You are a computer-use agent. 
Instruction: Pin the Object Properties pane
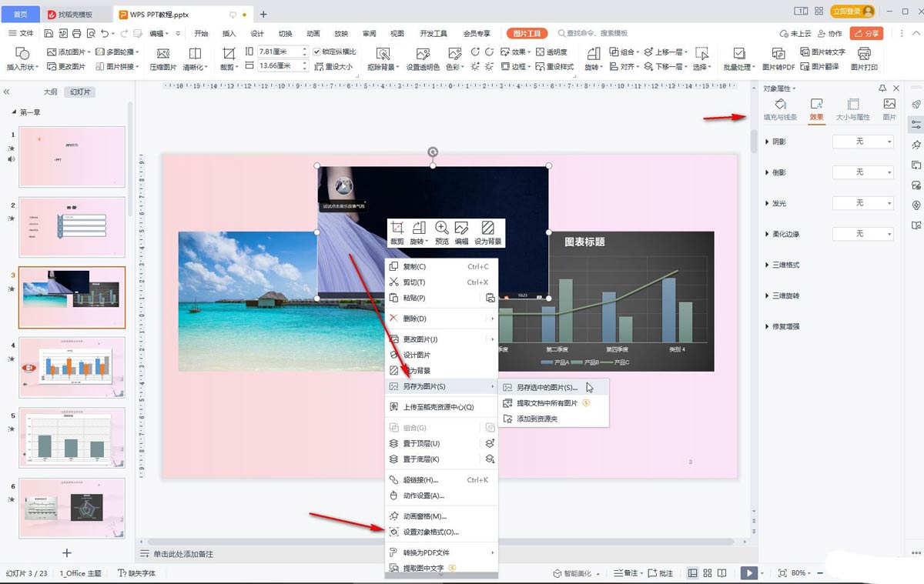click(x=882, y=88)
